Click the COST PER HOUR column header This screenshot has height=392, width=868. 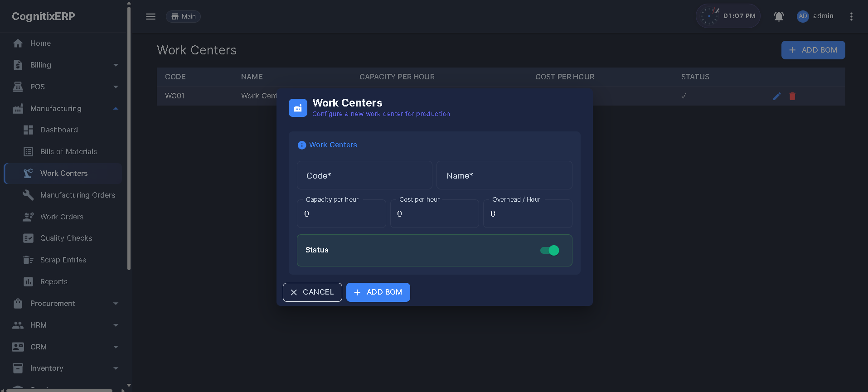pyautogui.click(x=565, y=77)
